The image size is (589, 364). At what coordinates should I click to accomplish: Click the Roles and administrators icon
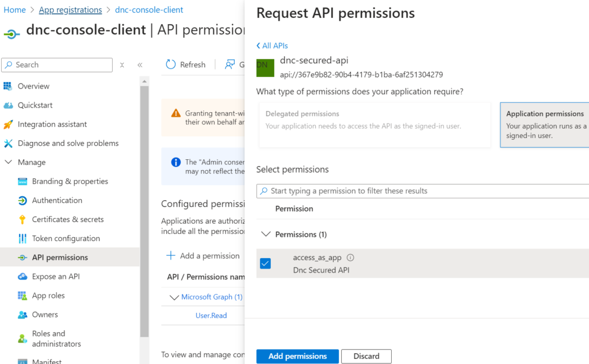click(x=22, y=339)
